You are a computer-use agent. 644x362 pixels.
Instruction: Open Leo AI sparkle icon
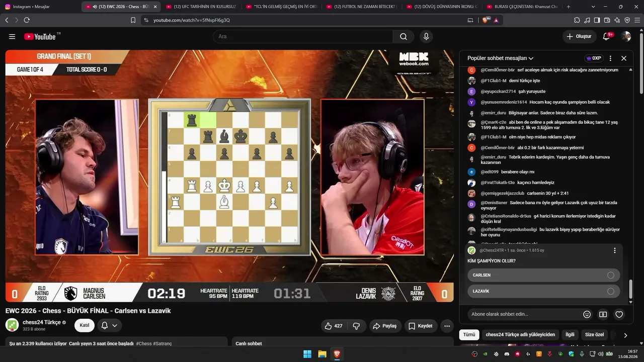pyautogui.click(x=617, y=20)
